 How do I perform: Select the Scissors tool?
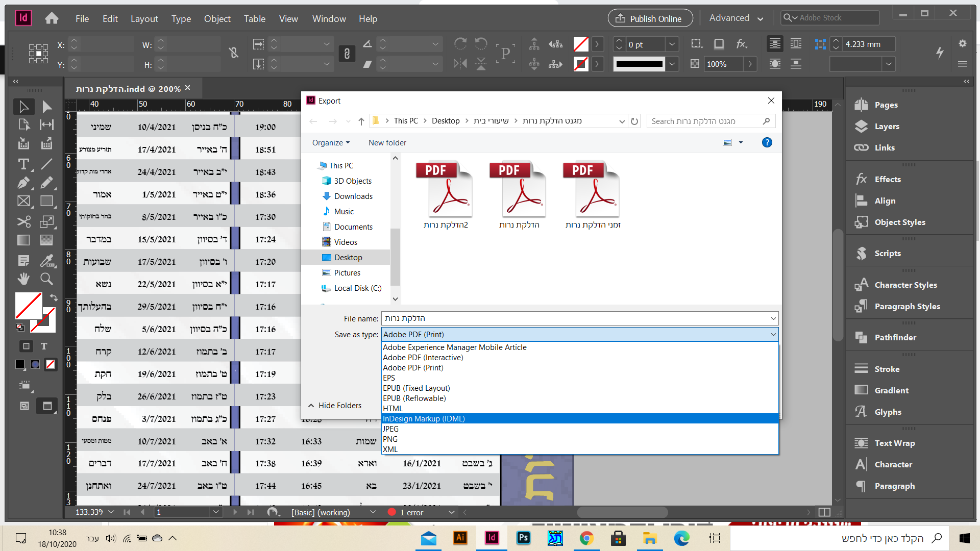point(23,221)
